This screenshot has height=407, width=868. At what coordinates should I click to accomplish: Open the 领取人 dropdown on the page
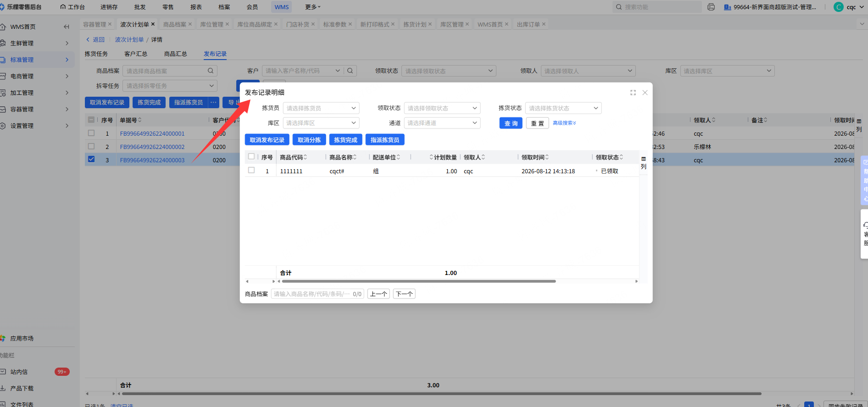[x=588, y=71]
